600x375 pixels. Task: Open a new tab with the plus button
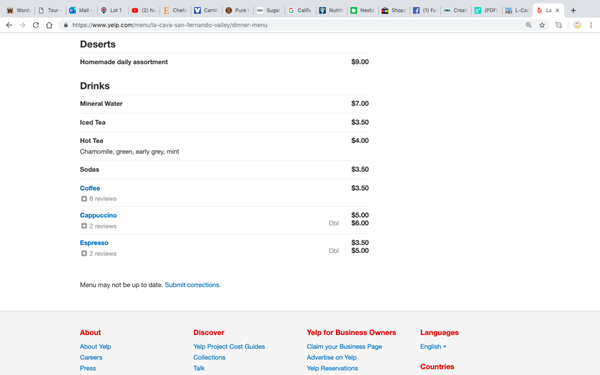(x=573, y=10)
